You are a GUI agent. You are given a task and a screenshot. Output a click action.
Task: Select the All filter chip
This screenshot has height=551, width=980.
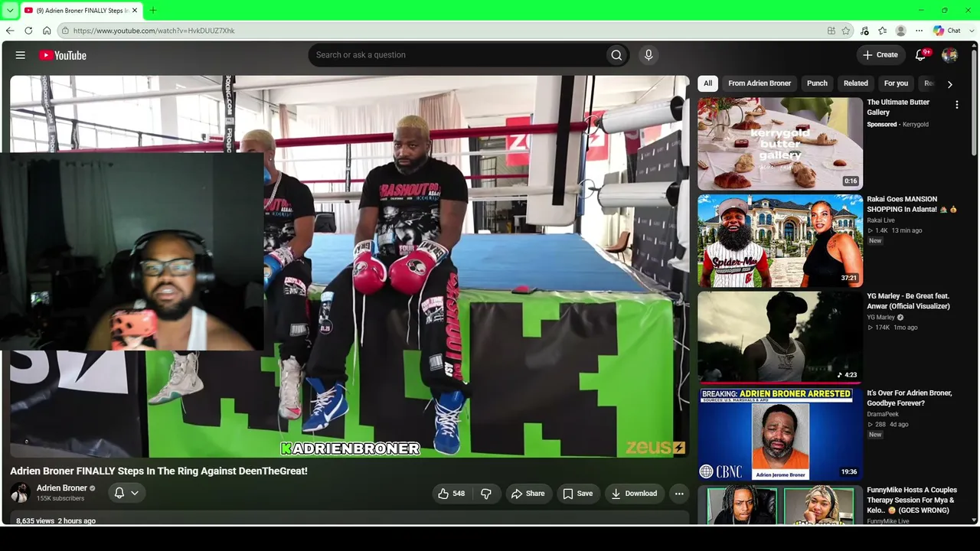click(x=708, y=83)
